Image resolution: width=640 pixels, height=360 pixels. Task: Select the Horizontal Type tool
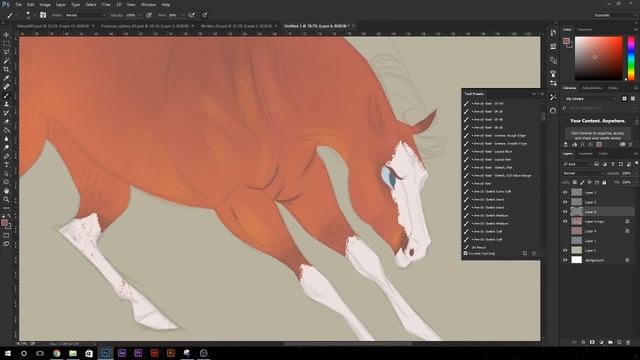tap(6, 164)
